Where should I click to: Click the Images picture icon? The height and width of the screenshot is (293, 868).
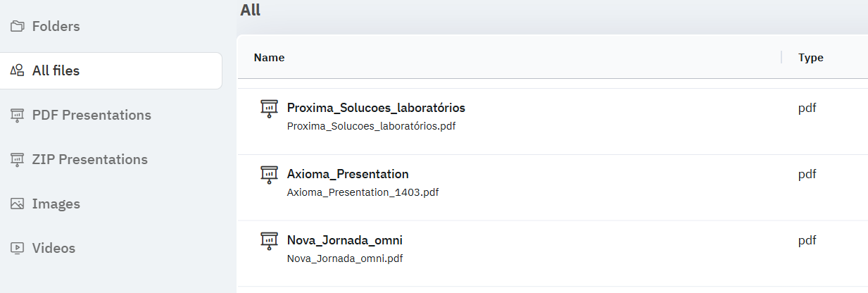pyautogui.click(x=18, y=204)
